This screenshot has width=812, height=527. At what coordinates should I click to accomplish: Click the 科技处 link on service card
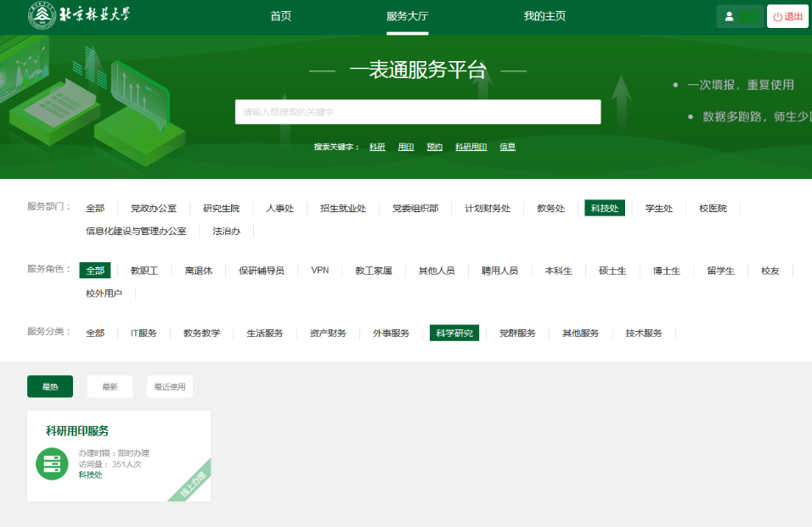91,474
